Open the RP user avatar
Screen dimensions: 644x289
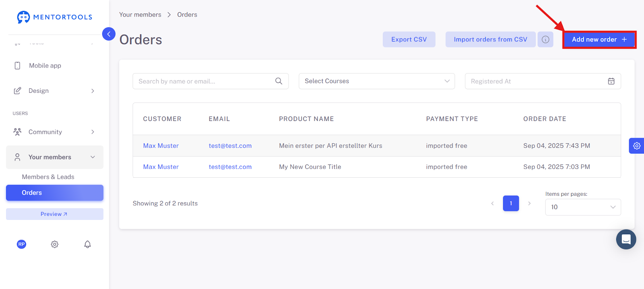[22, 244]
